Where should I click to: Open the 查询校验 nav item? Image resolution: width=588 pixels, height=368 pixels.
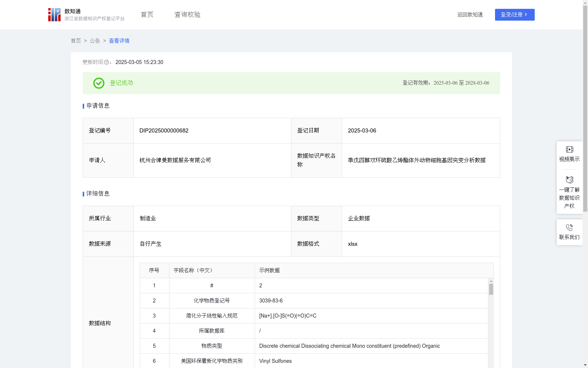click(187, 15)
